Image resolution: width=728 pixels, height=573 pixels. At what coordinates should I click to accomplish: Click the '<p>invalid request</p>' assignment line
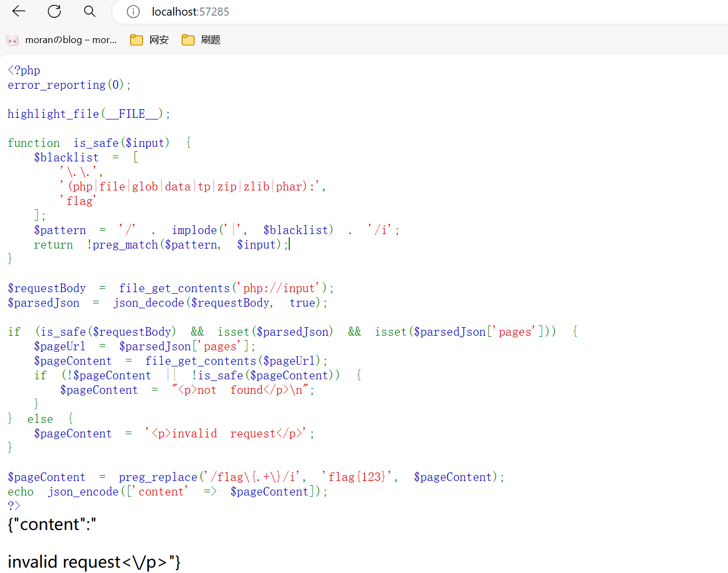pyautogui.click(x=174, y=434)
